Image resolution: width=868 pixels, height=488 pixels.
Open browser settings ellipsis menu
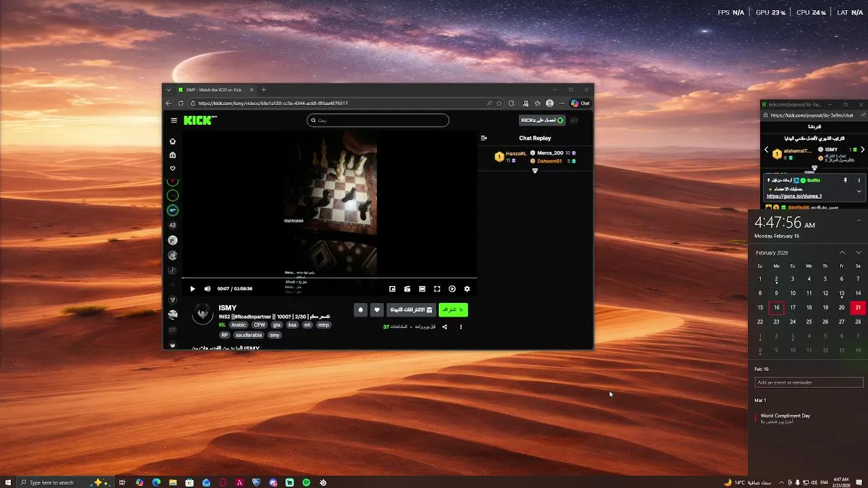[561, 103]
